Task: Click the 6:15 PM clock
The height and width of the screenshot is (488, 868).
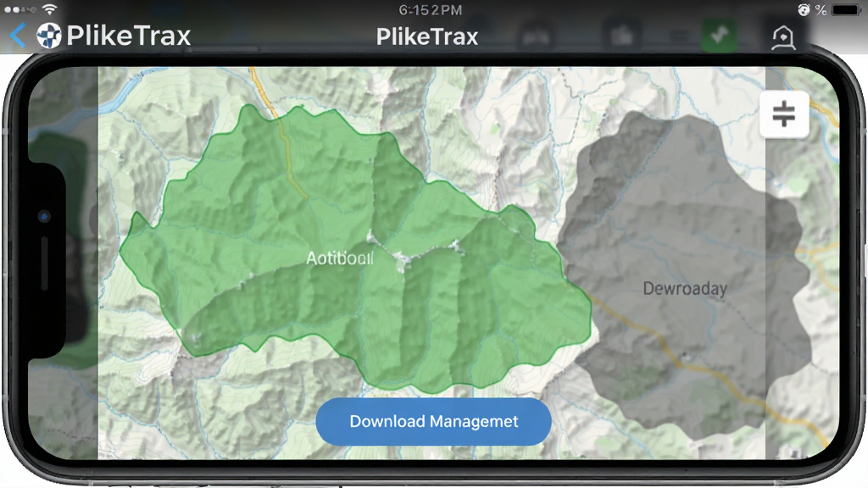Action: pyautogui.click(x=430, y=10)
